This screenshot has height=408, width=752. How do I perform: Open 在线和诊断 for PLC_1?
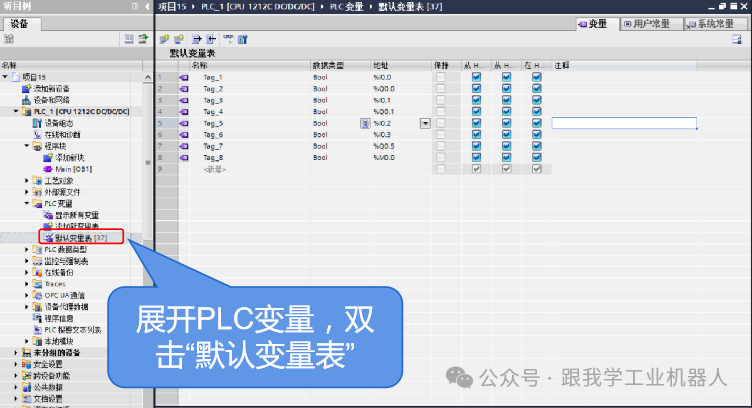[x=38, y=134]
